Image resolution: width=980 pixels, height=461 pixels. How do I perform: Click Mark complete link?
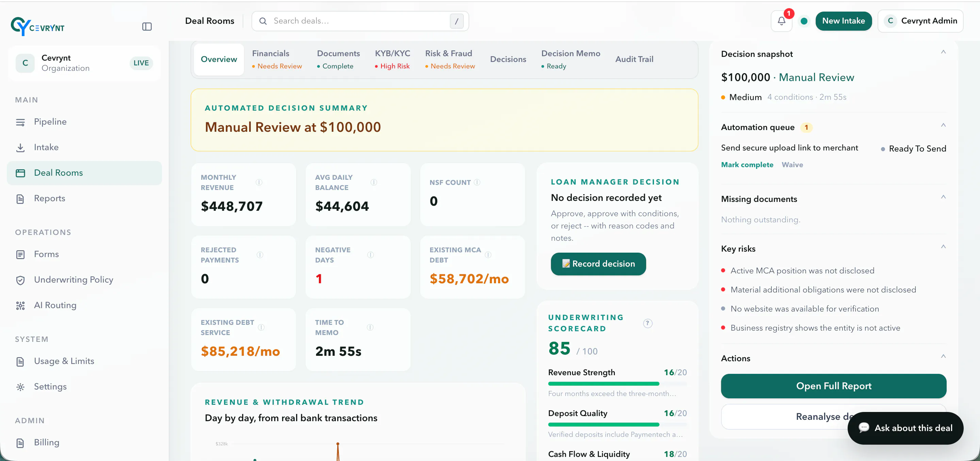tap(747, 165)
